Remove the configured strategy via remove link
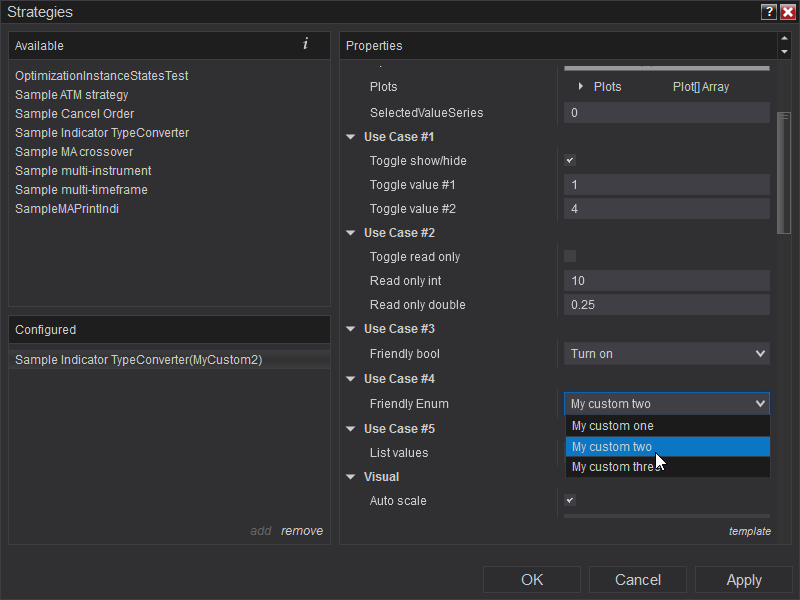Image resolution: width=800 pixels, height=600 pixels. click(302, 531)
